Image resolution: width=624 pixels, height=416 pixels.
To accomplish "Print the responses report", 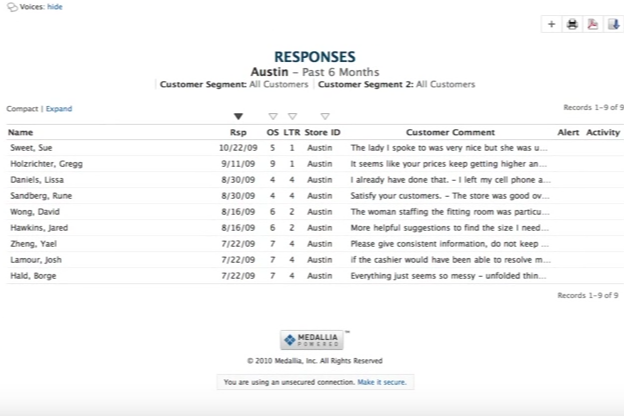I will pyautogui.click(x=572, y=24).
